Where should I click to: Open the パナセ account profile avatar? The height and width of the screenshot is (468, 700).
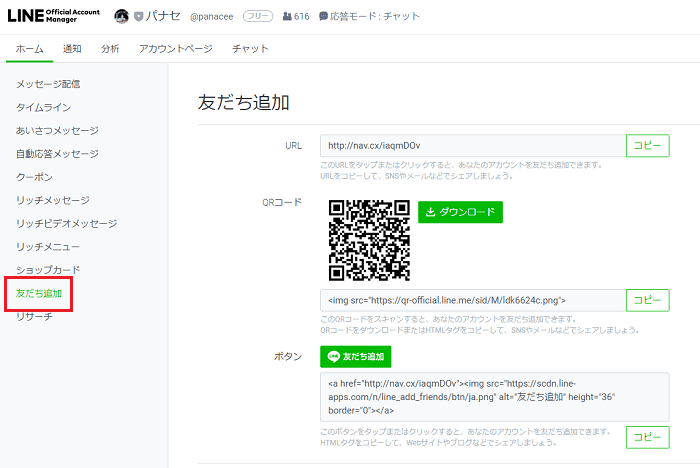pyautogui.click(x=121, y=17)
